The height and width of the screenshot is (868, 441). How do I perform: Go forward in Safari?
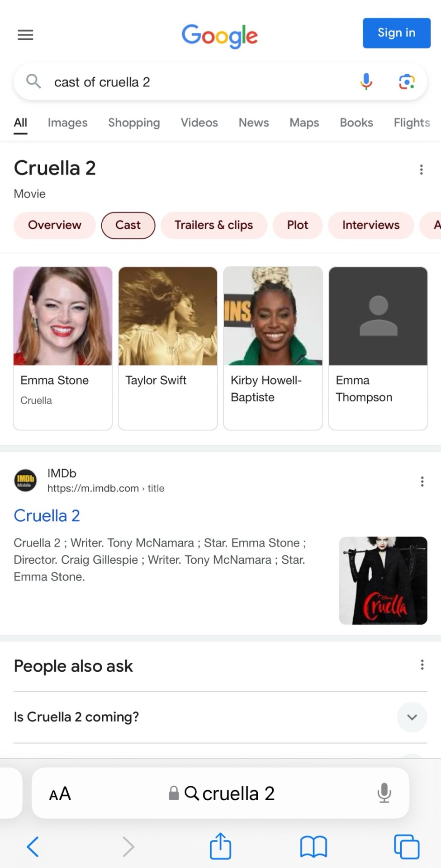(x=128, y=846)
